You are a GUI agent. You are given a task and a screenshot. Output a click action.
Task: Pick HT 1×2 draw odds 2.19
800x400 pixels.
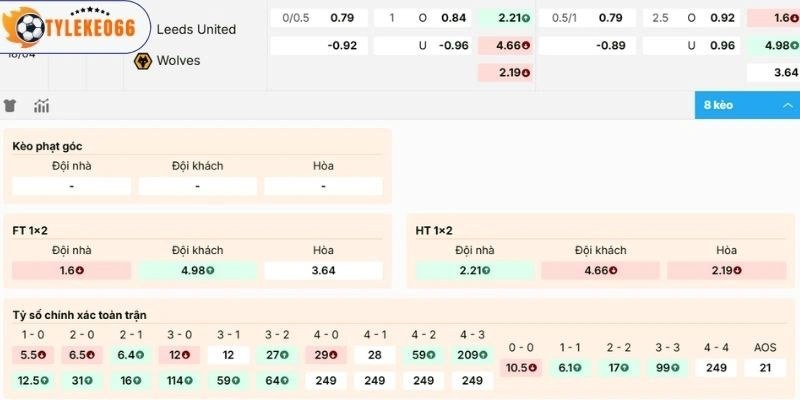coord(727,270)
